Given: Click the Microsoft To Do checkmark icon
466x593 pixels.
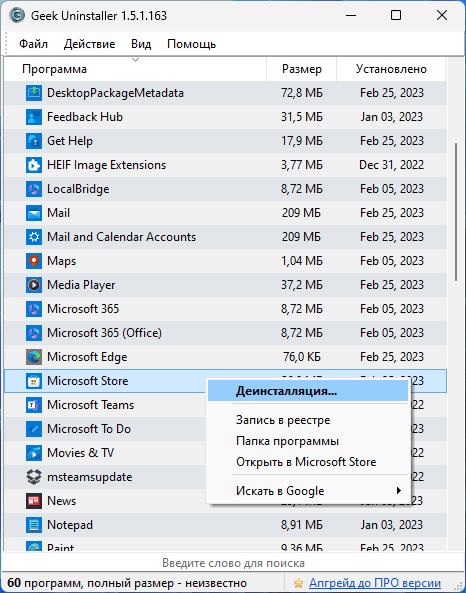Looking at the screenshot, I should click(x=34, y=429).
